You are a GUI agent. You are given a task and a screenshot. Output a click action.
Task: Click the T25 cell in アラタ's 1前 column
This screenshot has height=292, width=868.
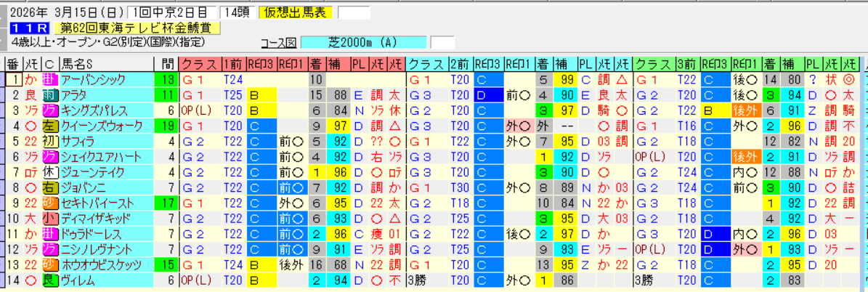(x=234, y=94)
